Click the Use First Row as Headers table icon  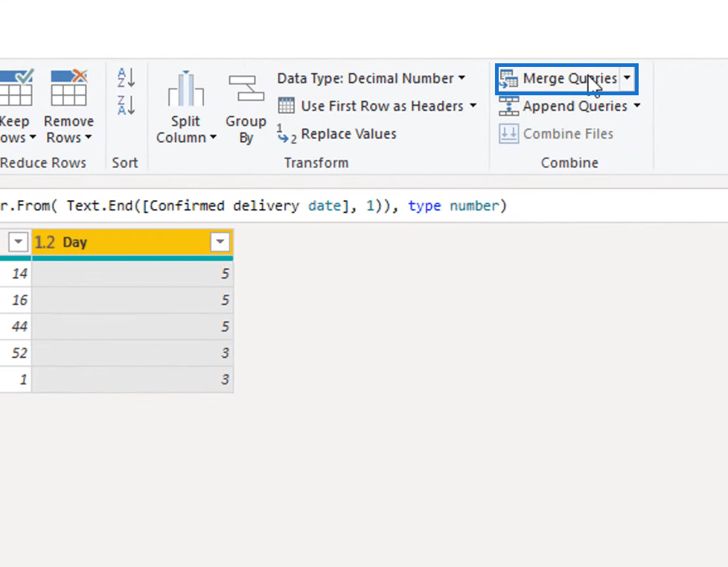tap(286, 106)
